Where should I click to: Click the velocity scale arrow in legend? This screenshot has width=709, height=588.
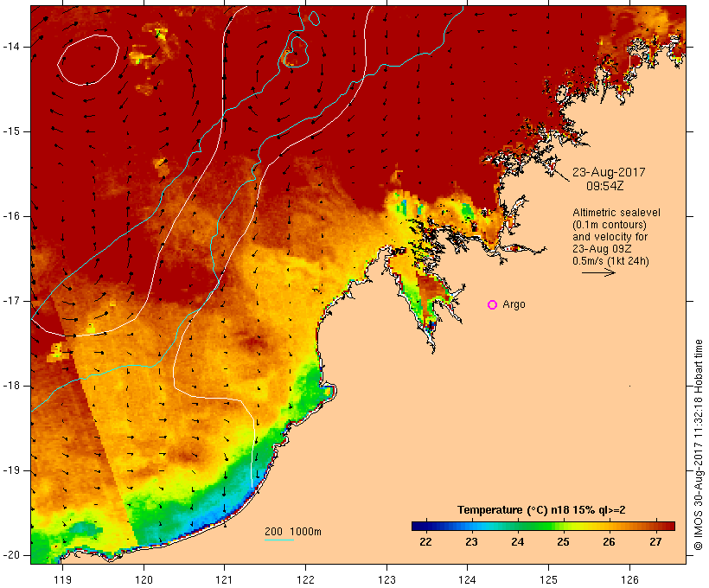pos(598,272)
